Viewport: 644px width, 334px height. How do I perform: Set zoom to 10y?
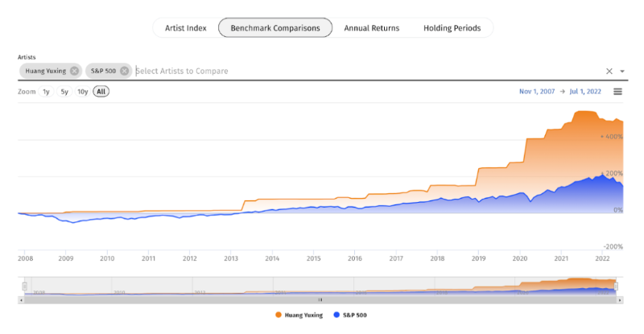(82, 92)
